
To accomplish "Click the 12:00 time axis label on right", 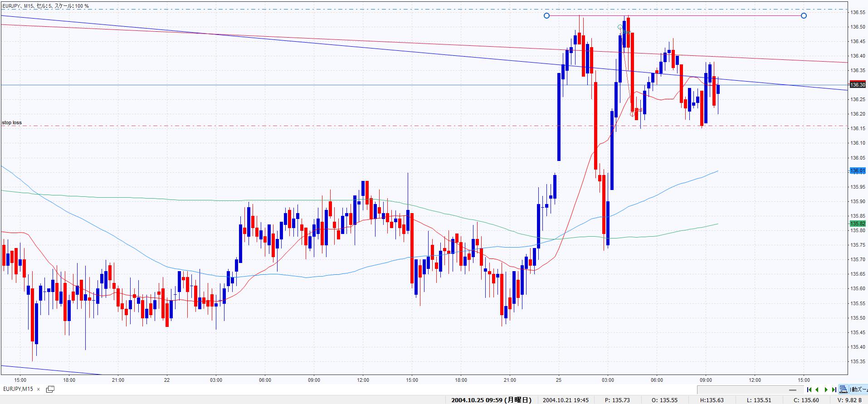I will [755, 380].
